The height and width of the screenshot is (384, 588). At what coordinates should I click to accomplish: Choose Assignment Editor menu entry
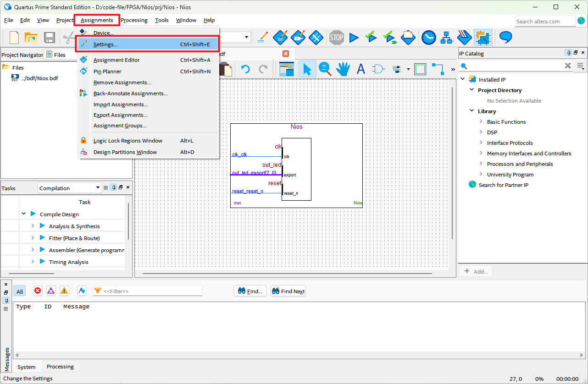pyautogui.click(x=148, y=60)
